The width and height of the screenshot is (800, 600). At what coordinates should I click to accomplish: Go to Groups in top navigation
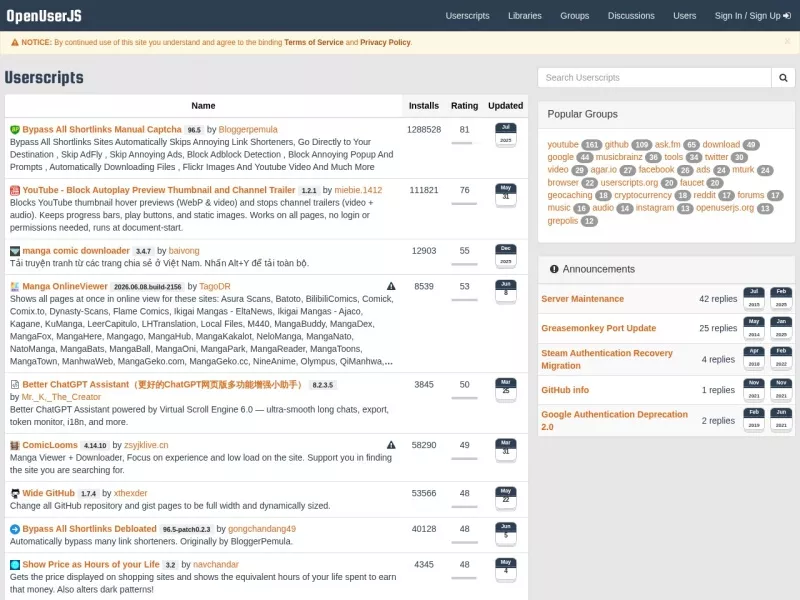pyautogui.click(x=574, y=16)
